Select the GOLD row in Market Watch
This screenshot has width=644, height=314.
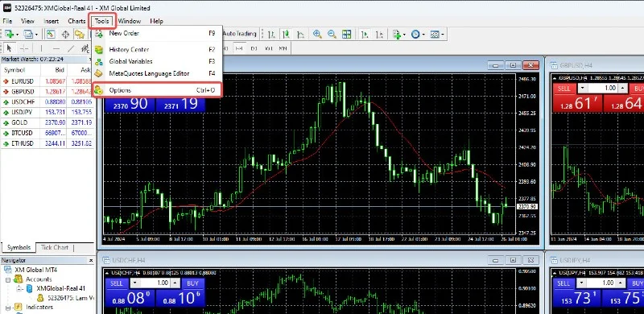47,122
